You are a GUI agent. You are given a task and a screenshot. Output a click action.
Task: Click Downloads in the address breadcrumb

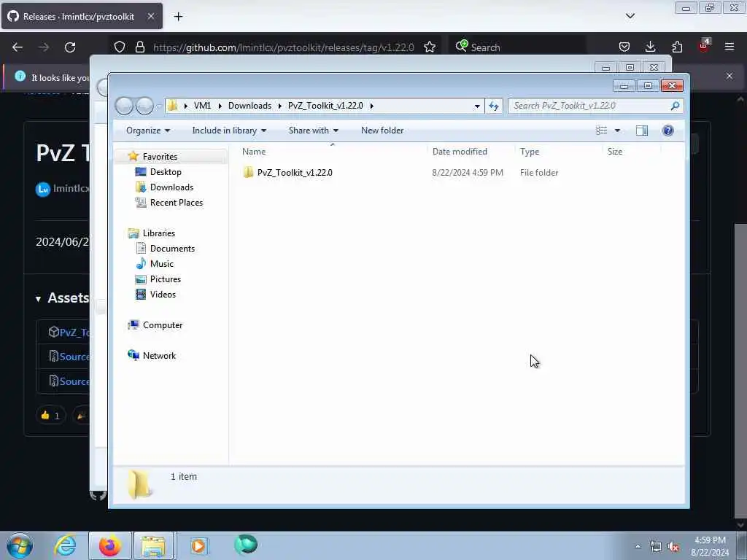point(249,106)
